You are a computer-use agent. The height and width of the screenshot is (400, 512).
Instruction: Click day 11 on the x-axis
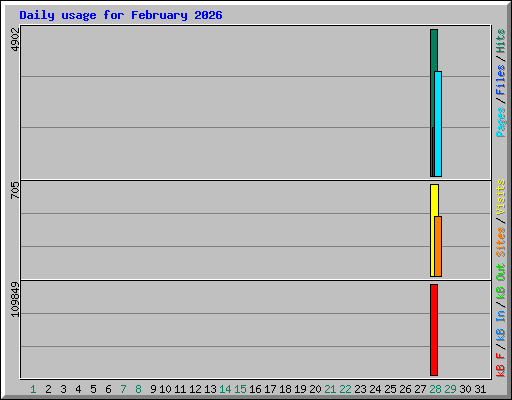coord(180,389)
